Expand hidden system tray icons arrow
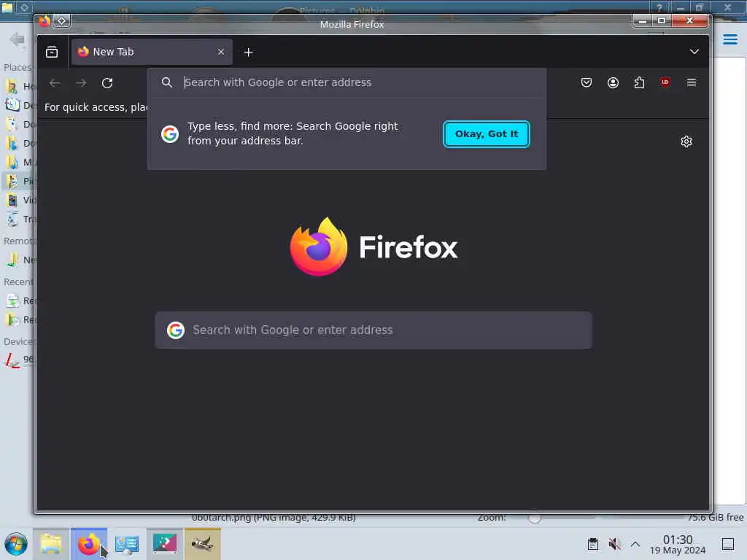 coord(635,544)
